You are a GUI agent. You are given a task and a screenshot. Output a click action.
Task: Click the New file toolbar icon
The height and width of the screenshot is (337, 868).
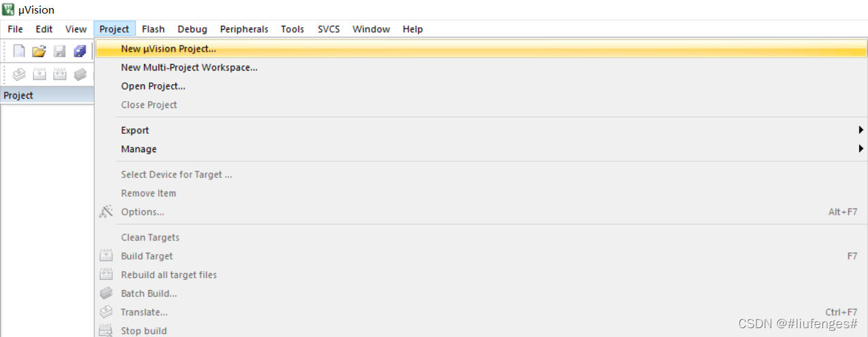[19, 51]
